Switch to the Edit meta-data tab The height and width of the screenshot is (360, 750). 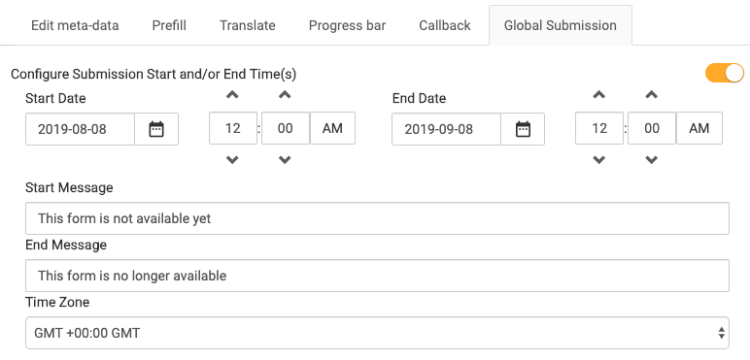click(x=75, y=25)
